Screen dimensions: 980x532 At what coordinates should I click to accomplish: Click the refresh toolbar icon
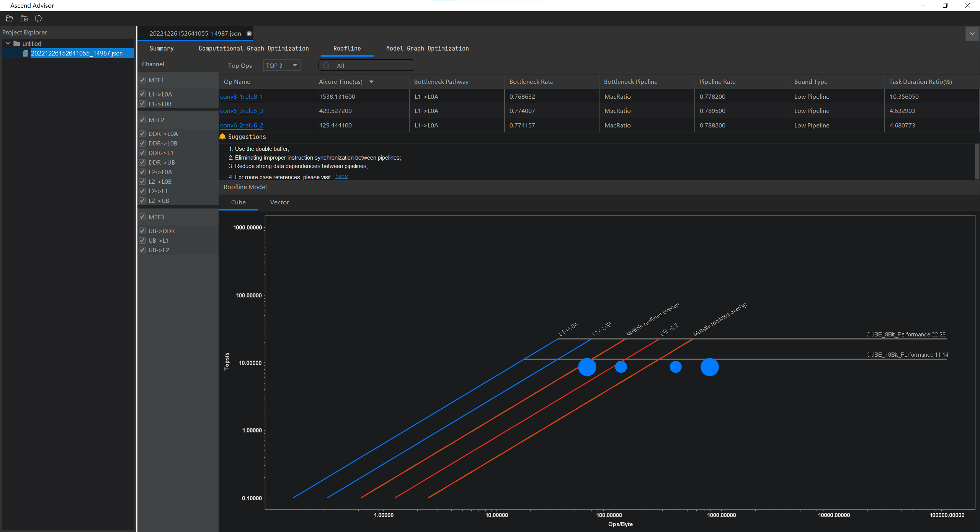(38, 18)
